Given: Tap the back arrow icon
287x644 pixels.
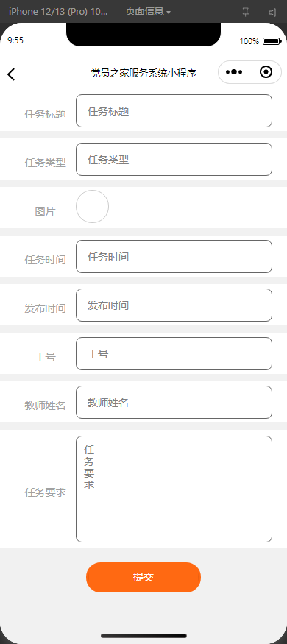Looking at the screenshot, I should pyautogui.click(x=11, y=74).
